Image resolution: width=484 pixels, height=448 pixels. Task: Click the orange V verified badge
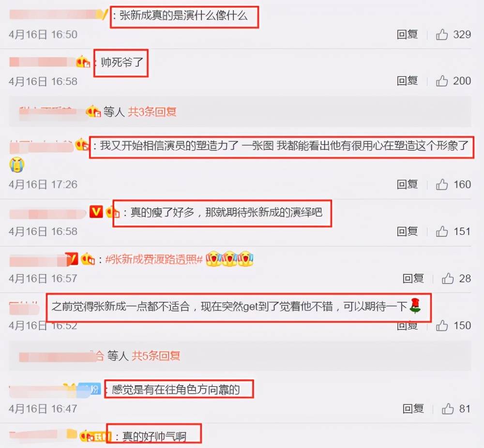96,212
